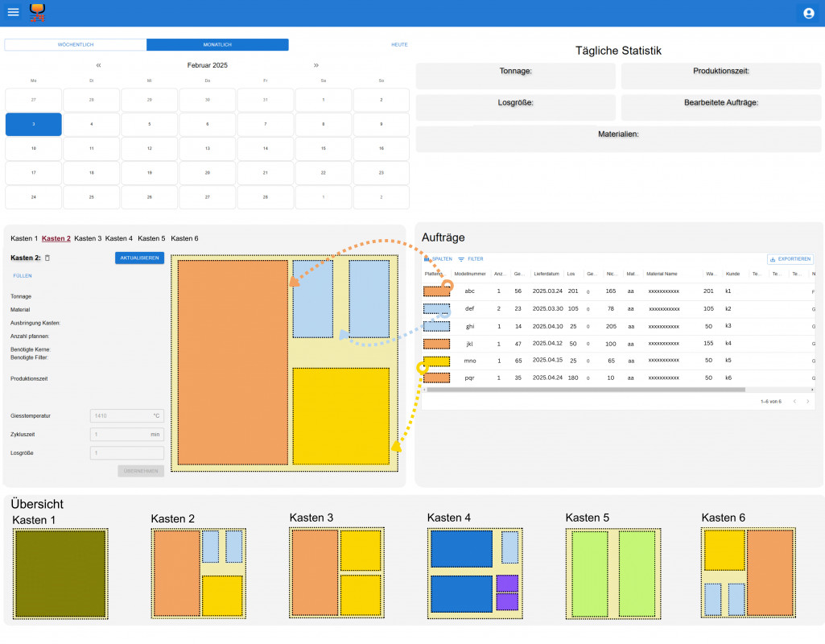825x644 pixels.
Task: Select the Kasten 5 tab
Action: [x=151, y=238]
